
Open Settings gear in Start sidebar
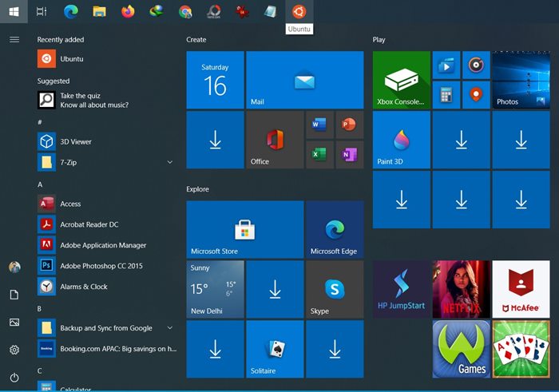click(x=14, y=350)
